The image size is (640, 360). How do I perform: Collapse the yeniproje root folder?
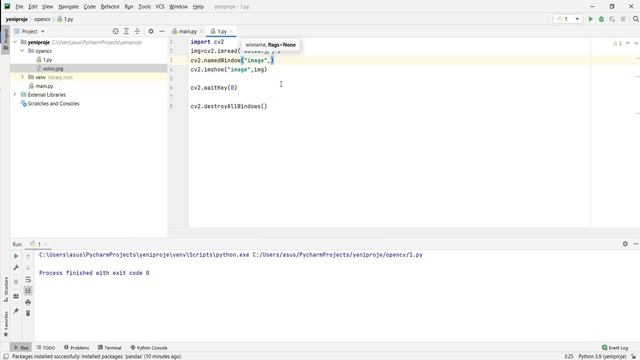pyautogui.click(x=15, y=42)
